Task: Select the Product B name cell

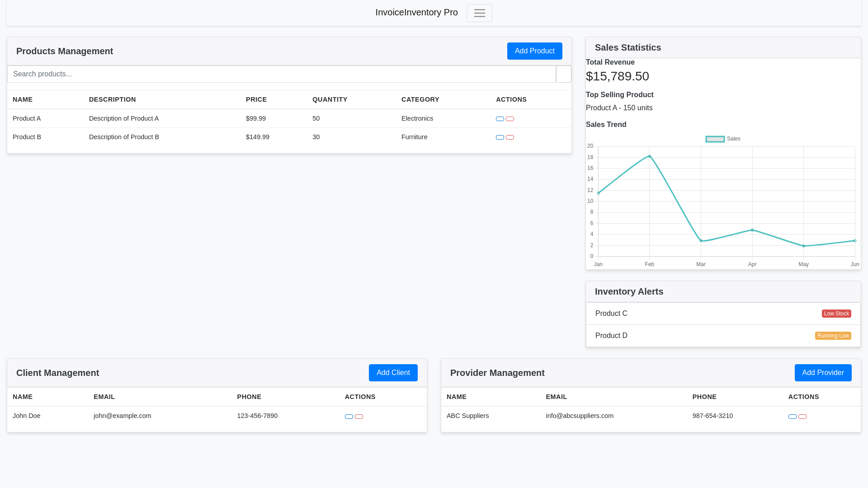Action: (27, 137)
